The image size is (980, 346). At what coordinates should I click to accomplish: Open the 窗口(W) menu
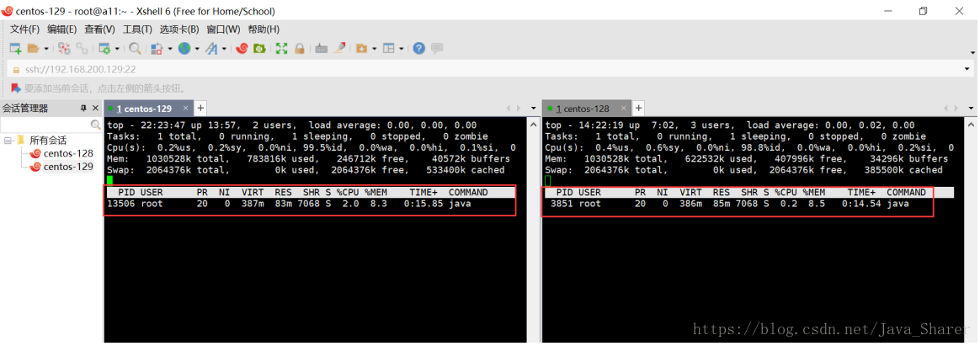click(x=223, y=29)
